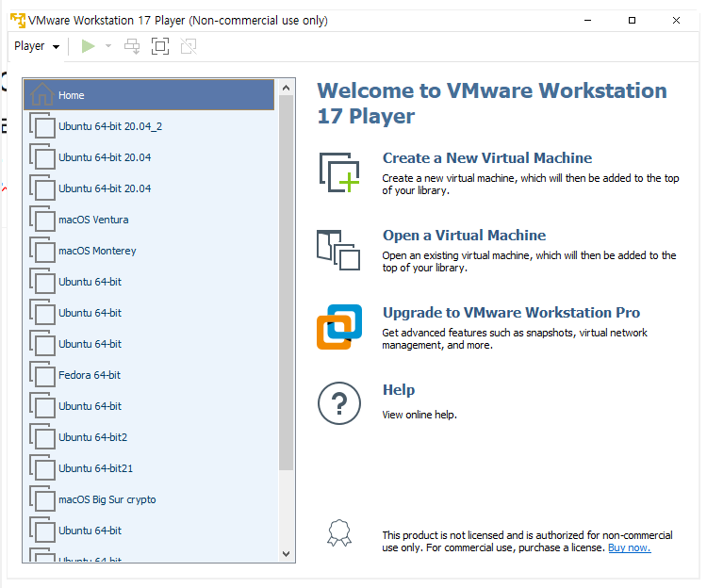Open the Player dropdown menu
Image resolution: width=707 pixels, height=588 pixels.
click(x=37, y=46)
